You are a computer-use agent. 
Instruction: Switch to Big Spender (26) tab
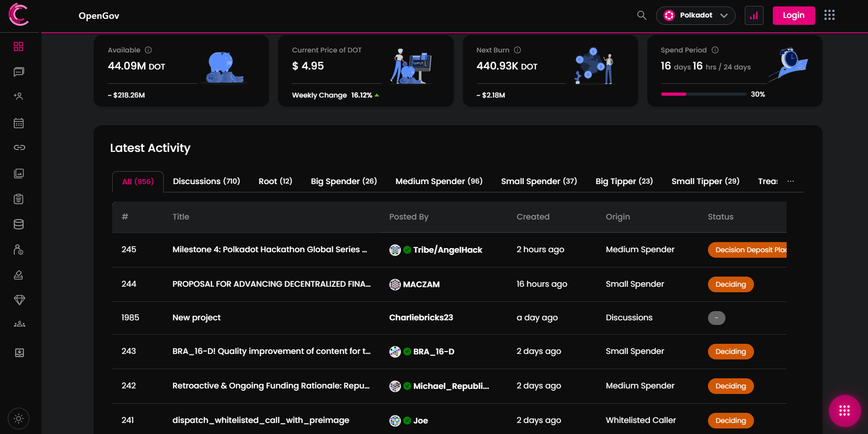click(x=344, y=181)
